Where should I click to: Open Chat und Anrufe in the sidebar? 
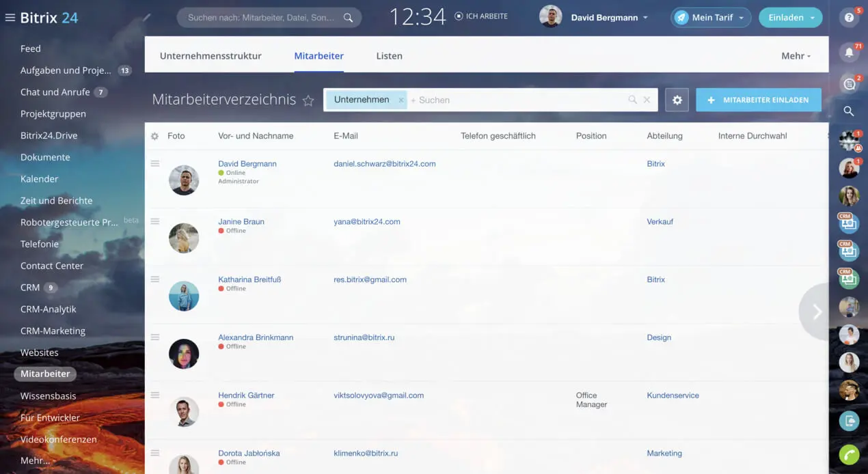(x=55, y=92)
